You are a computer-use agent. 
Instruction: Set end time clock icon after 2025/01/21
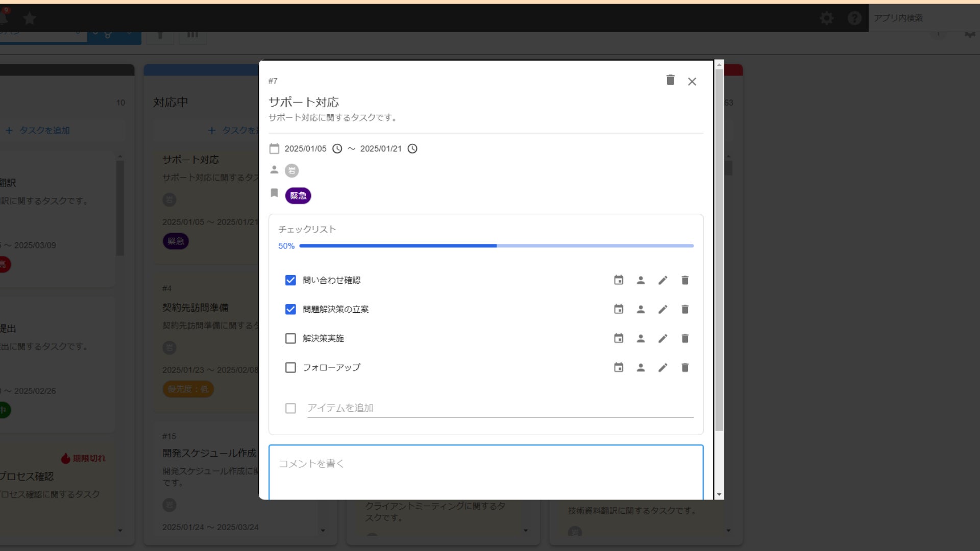coord(412,148)
